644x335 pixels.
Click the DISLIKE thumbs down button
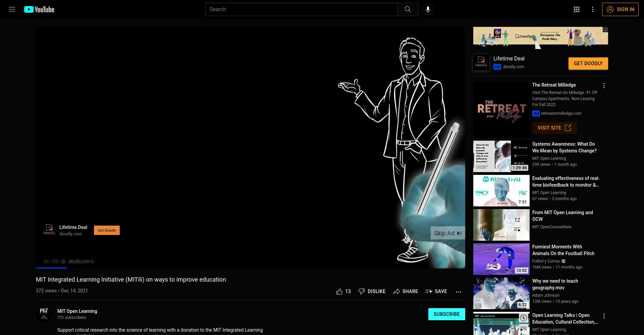coord(372,291)
